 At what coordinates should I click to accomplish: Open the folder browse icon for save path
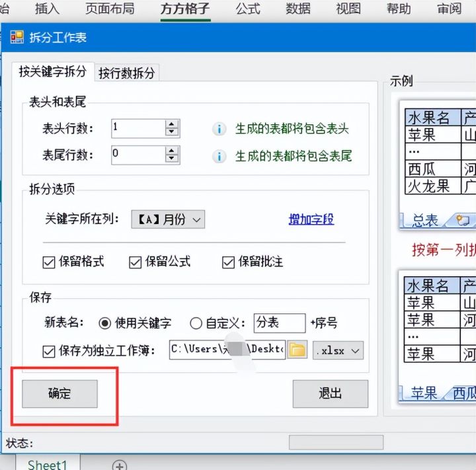(297, 350)
